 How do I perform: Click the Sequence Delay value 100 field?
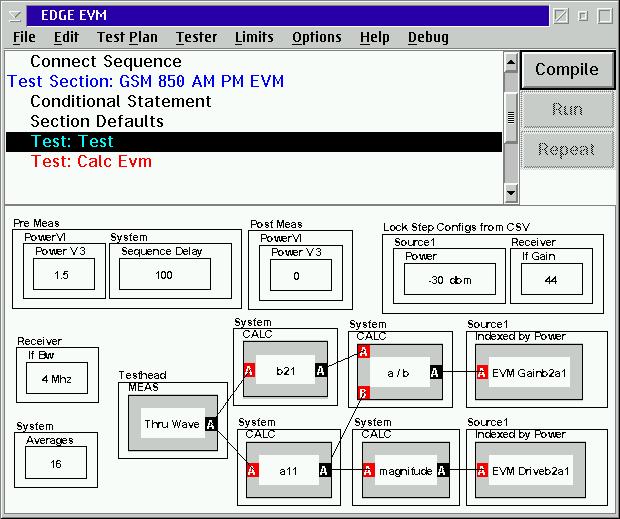pos(165,274)
